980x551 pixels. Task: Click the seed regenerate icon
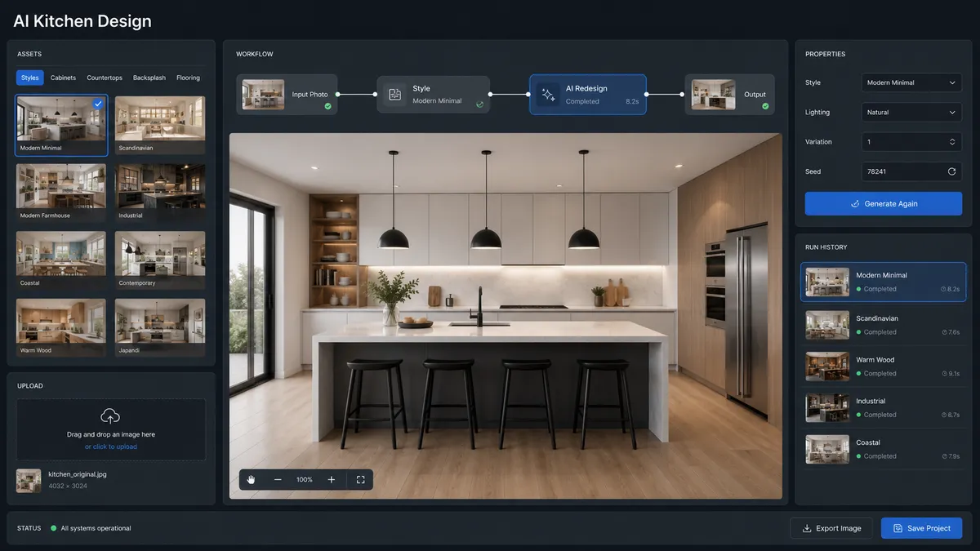coord(951,171)
